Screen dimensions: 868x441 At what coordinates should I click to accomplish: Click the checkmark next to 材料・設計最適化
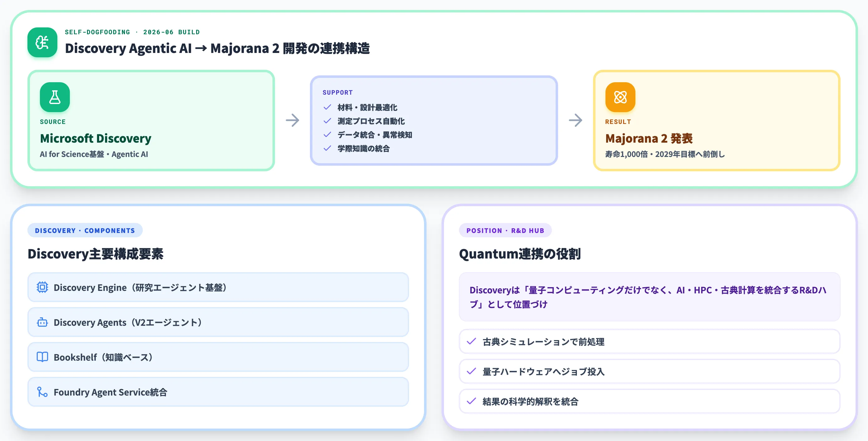[x=327, y=107]
